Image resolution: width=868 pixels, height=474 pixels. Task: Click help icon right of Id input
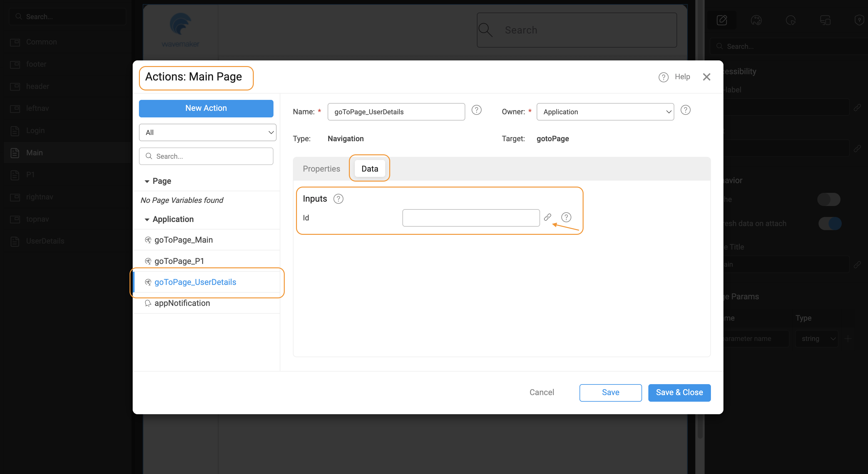coord(566,218)
